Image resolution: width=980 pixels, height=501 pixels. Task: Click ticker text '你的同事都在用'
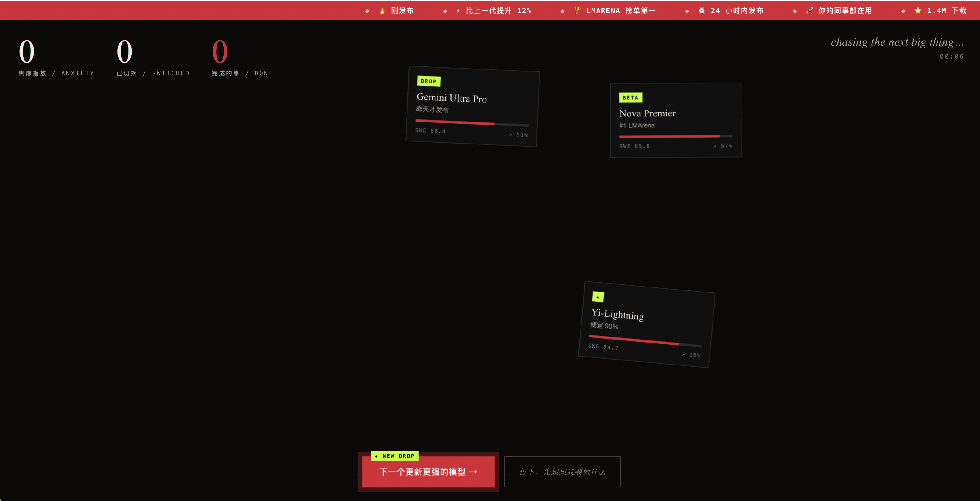[845, 11]
